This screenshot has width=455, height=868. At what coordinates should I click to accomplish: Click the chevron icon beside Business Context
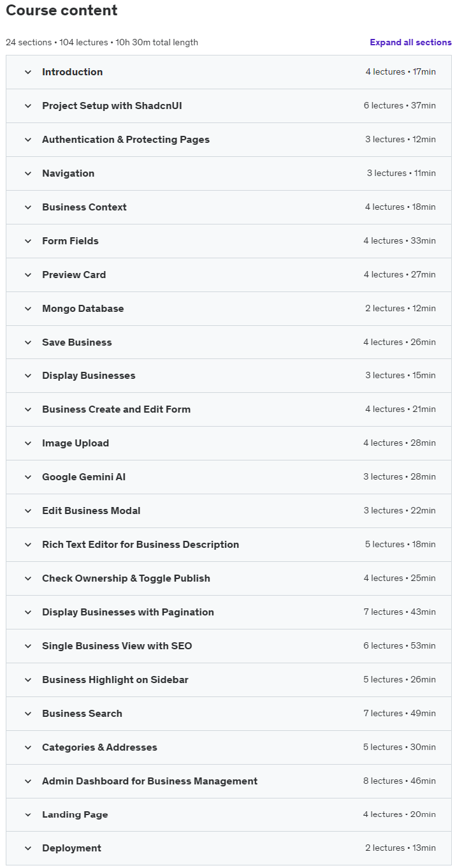(28, 207)
